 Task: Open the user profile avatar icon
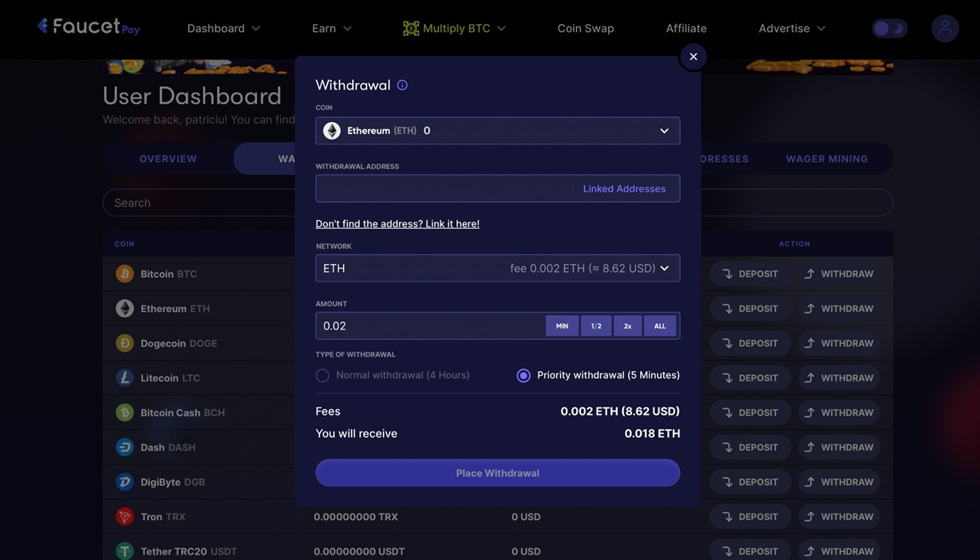pyautogui.click(x=945, y=29)
